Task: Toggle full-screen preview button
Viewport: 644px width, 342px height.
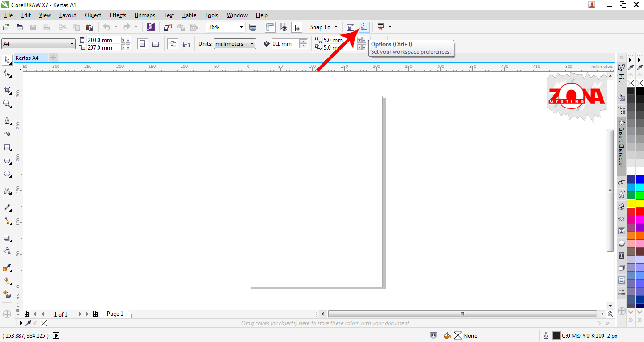Action: point(253,27)
